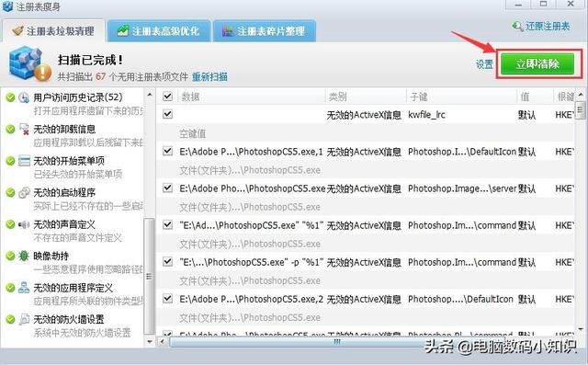Select 无效的启动程序 category
Image resolution: width=588 pixels, height=365 pixels.
pos(64,192)
